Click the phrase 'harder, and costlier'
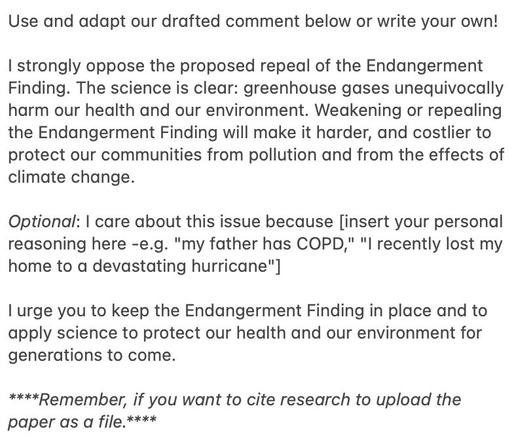This screenshot has width=516, height=446. (x=395, y=133)
